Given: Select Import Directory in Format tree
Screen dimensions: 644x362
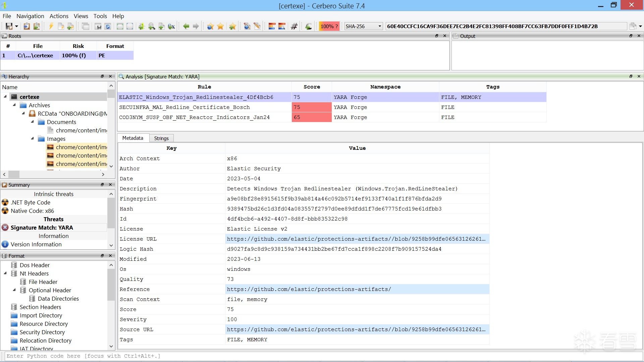Looking at the screenshot, I should coord(41,315).
